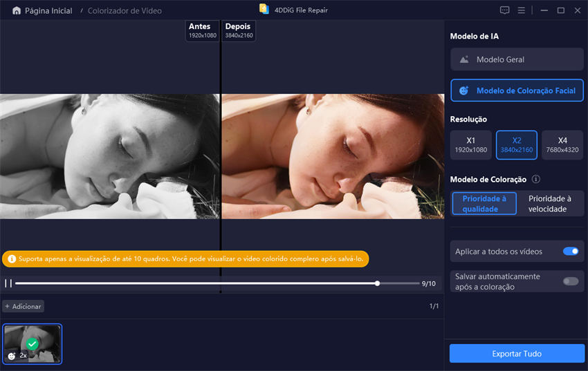Viewport: 588px width, 371px height.
Task: Click the Adicionar button
Action: coord(24,306)
